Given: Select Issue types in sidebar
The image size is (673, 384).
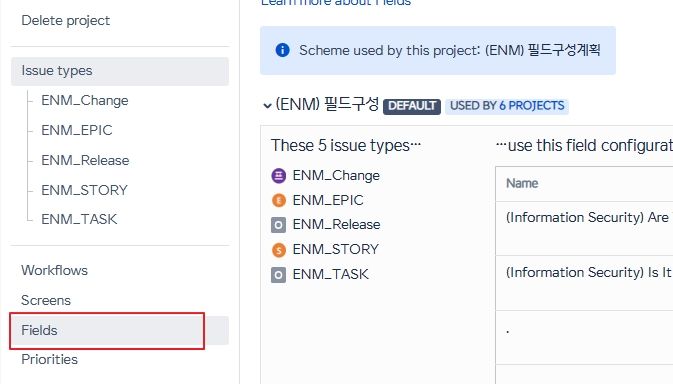Looking at the screenshot, I should [120, 71].
